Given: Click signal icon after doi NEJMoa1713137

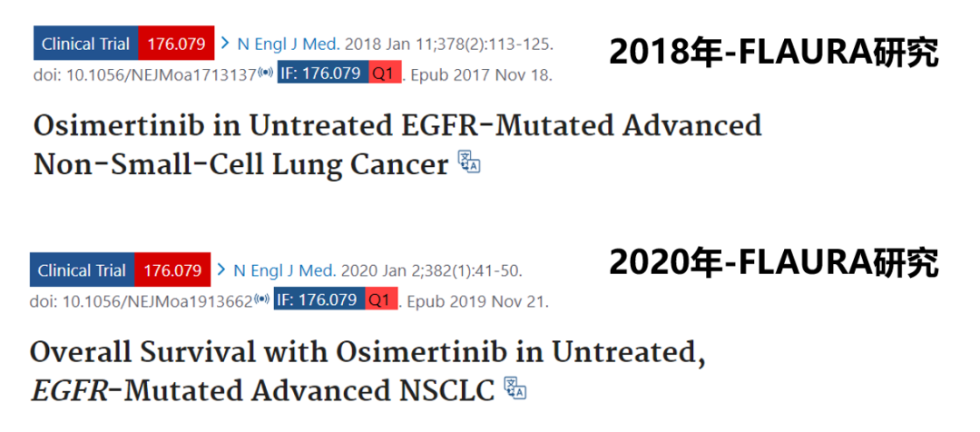Looking at the screenshot, I should [x=266, y=74].
